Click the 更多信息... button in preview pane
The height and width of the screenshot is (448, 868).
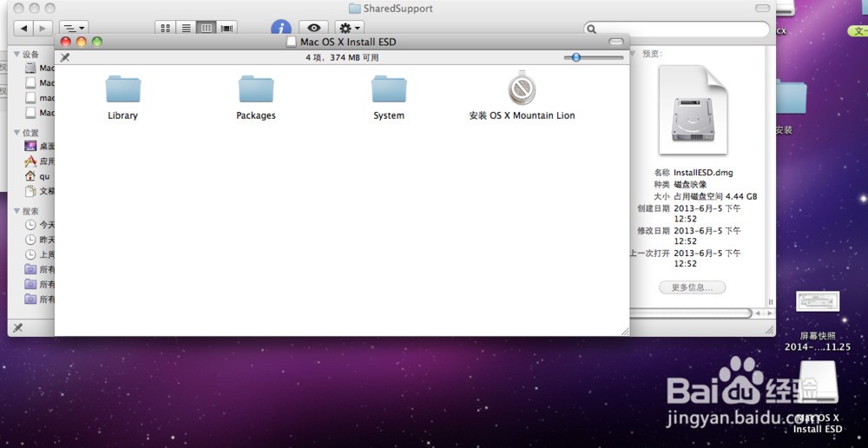point(692,287)
